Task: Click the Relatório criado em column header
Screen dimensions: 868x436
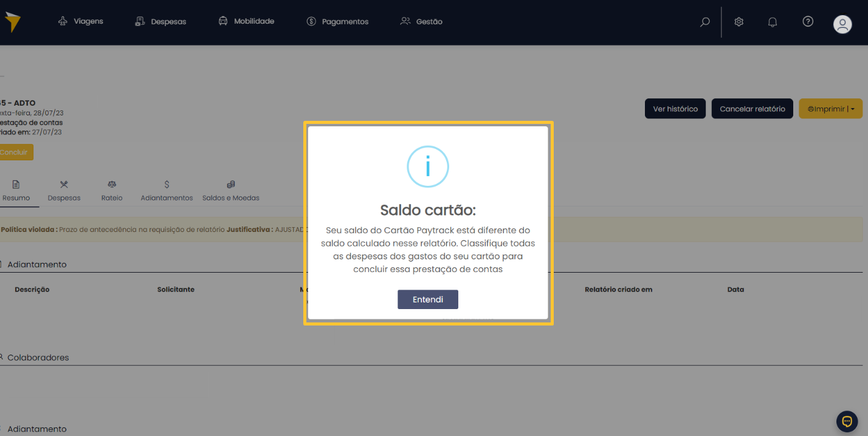Action: [x=619, y=290]
